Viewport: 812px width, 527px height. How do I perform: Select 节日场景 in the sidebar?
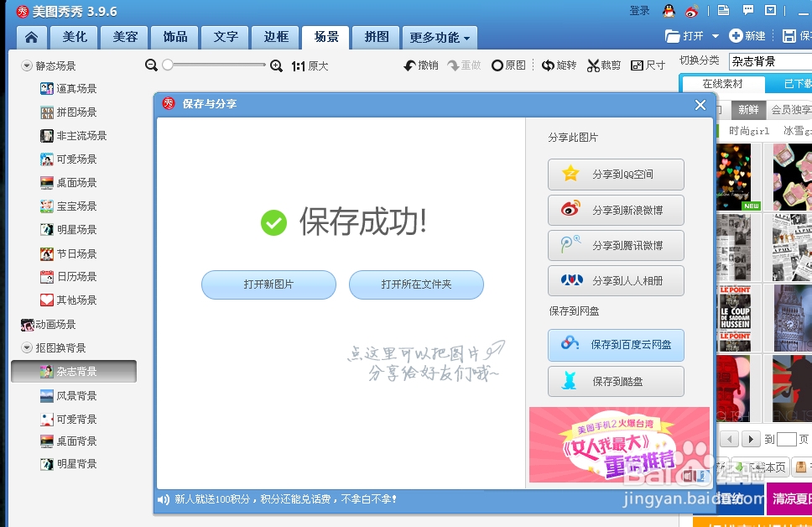(68, 253)
